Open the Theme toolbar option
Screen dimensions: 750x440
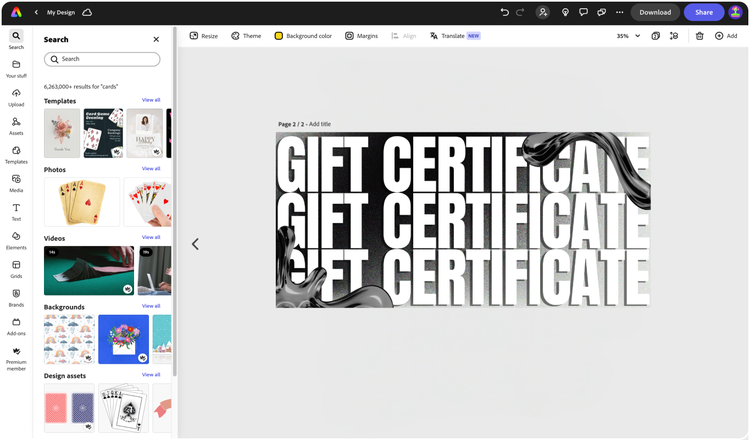[x=246, y=36]
